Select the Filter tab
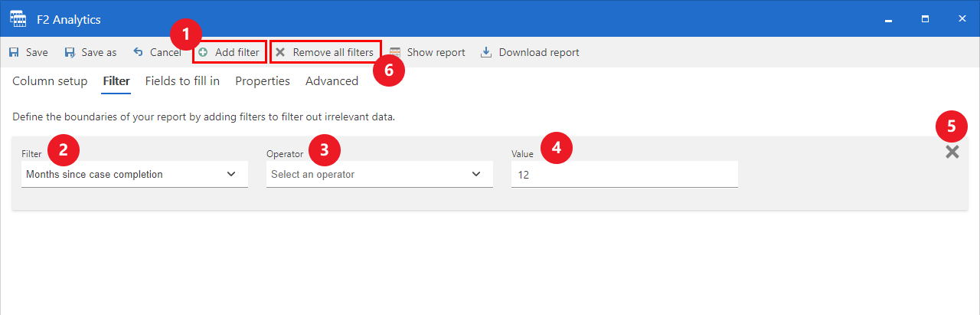The width and height of the screenshot is (980, 315). [116, 81]
